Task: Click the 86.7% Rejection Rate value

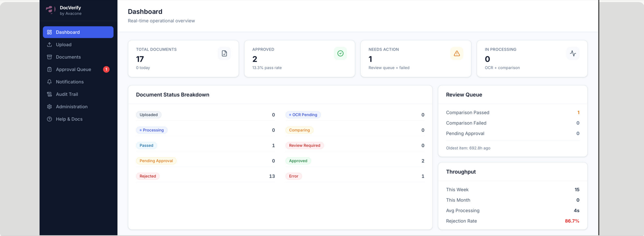Action: point(572,221)
